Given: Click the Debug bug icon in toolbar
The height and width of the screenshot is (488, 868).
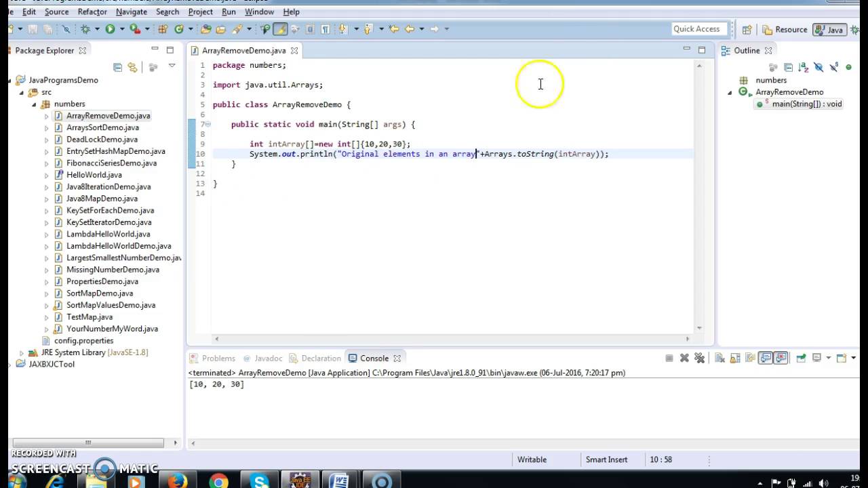Looking at the screenshot, I should click(85, 29).
